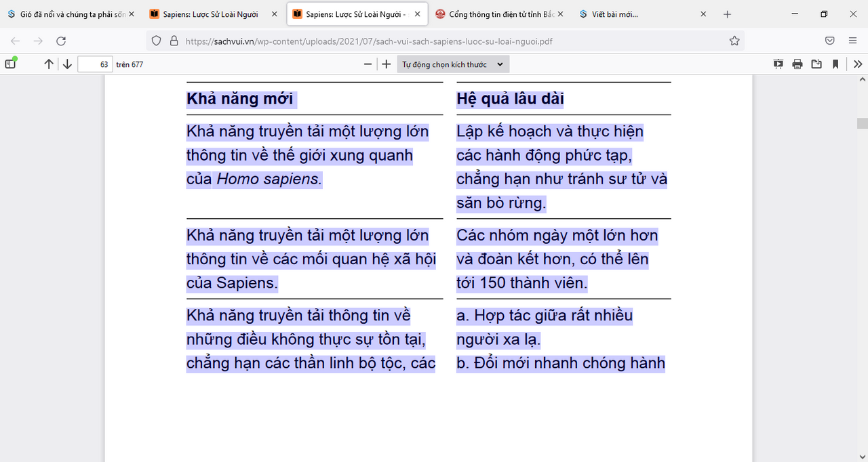Image resolution: width=868 pixels, height=462 pixels.
Task: Save page to Pocket
Action: point(829,41)
